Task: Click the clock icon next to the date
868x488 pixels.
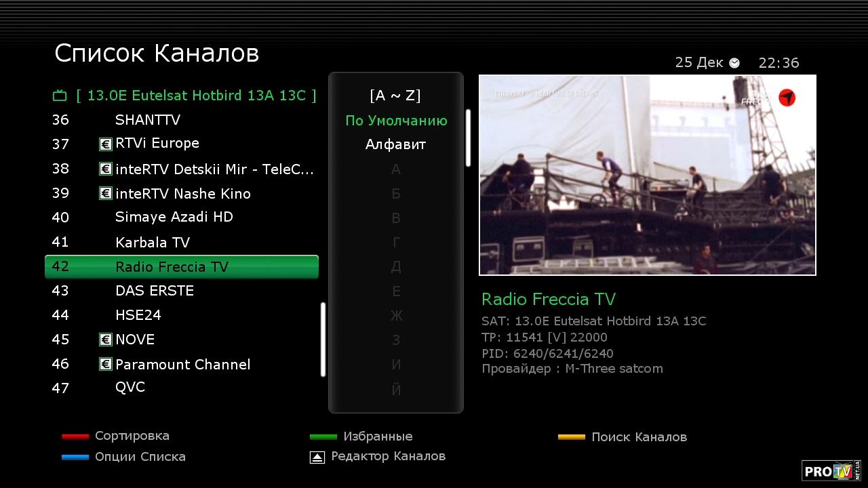Action: [734, 63]
